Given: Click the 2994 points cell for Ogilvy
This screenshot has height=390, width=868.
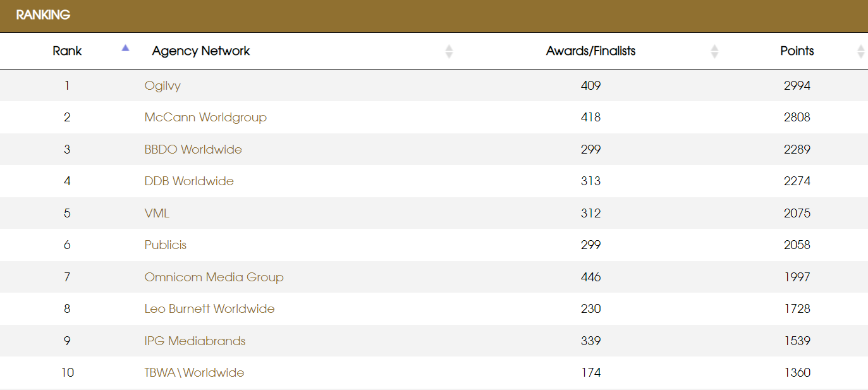Looking at the screenshot, I should pos(797,86).
